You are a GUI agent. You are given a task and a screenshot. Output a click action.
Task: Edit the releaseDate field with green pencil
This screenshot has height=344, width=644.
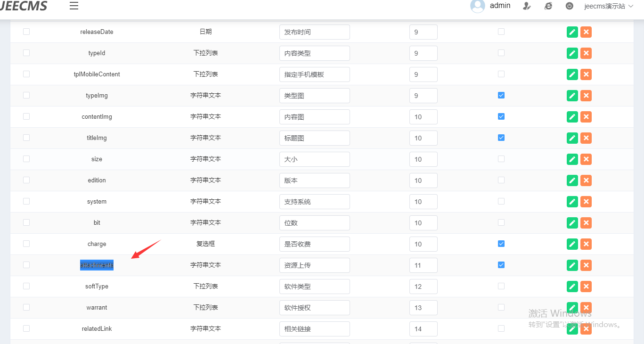click(572, 32)
